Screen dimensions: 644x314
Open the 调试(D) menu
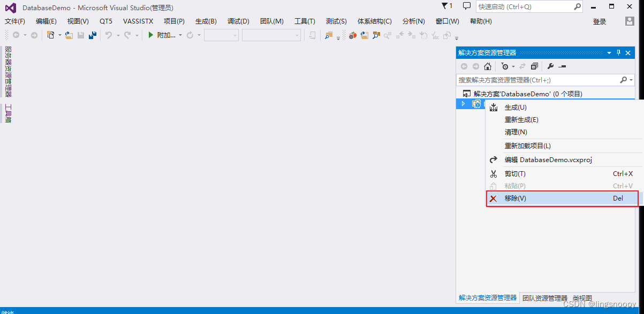pos(238,21)
